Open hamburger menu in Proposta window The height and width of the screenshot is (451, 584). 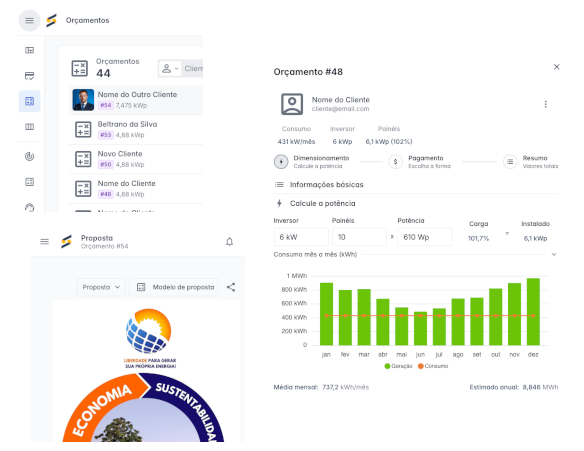point(45,242)
